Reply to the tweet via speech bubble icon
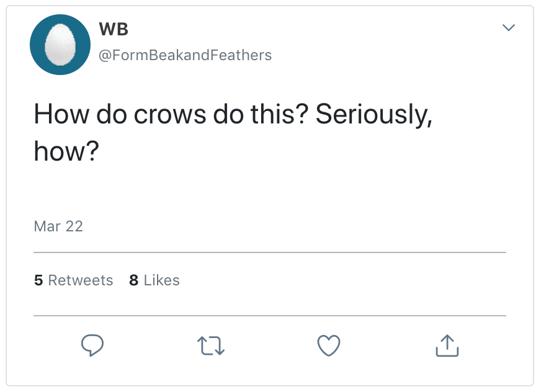536x392 pixels. pyautogui.click(x=92, y=345)
